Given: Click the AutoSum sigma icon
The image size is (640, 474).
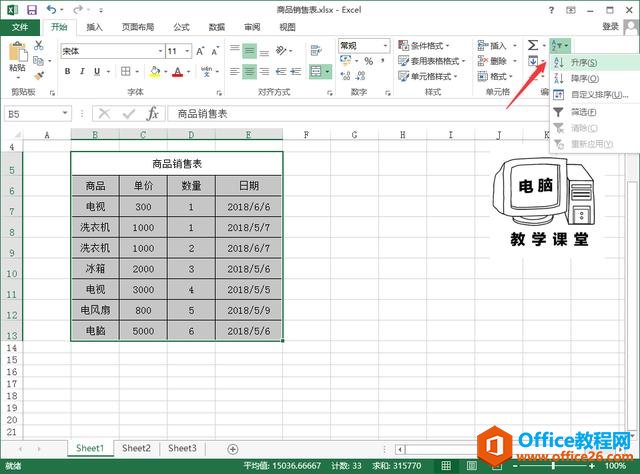Looking at the screenshot, I should (x=533, y=45).
